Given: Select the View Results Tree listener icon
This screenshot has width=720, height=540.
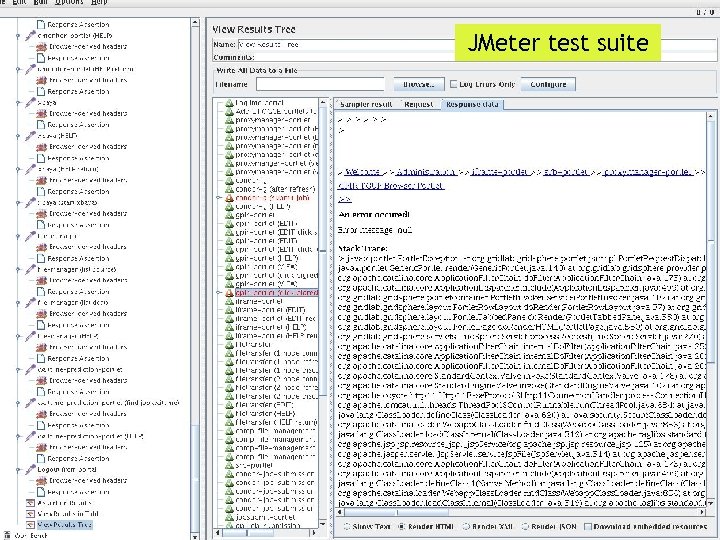Looking at the screenshot, I should point(30,524).
